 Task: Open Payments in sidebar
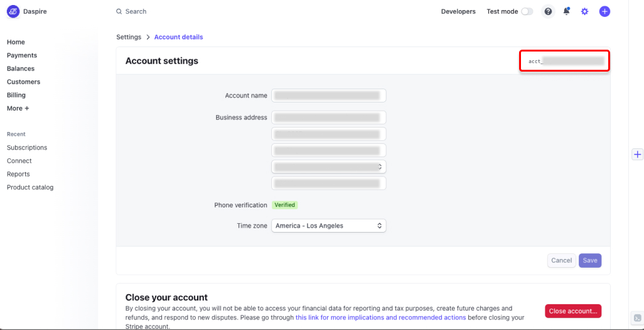tap(22, 55)
